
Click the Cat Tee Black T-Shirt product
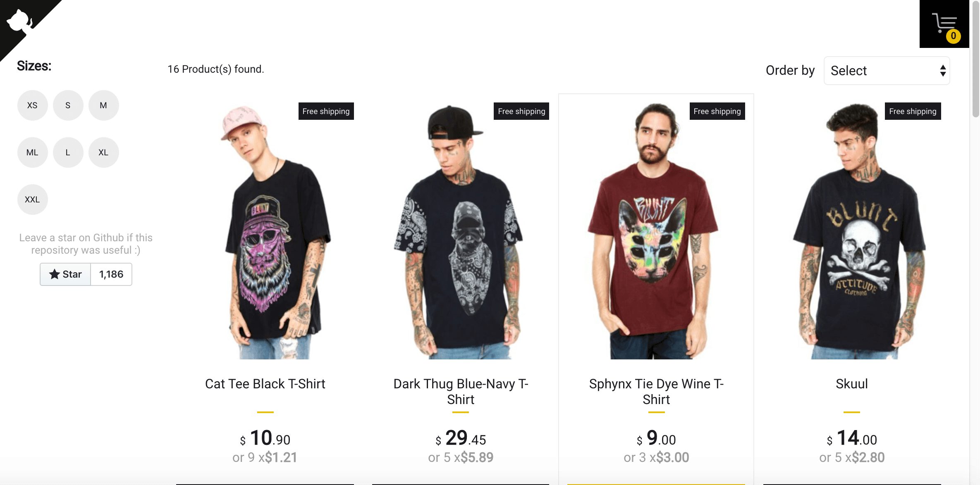[x=265, y=231]
